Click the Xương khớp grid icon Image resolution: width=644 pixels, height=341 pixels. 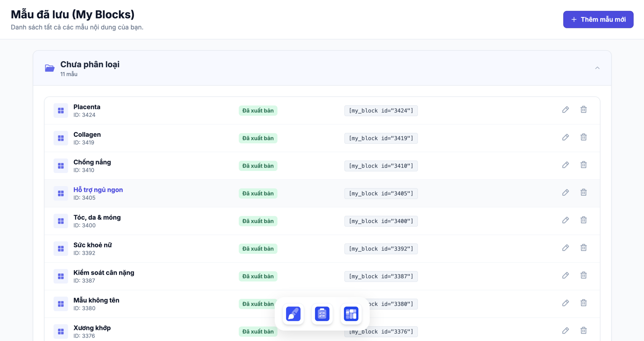pos(61,331)
